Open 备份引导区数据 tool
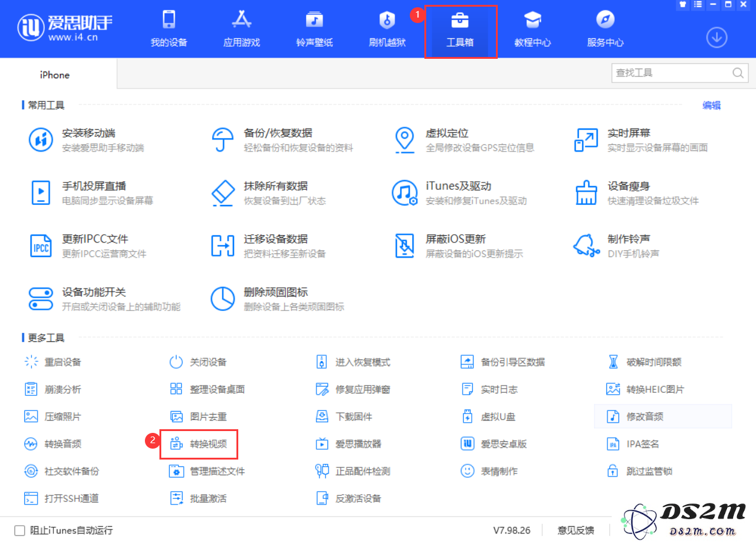The width and height of the screenshot is (756, 542). [503, 362]
